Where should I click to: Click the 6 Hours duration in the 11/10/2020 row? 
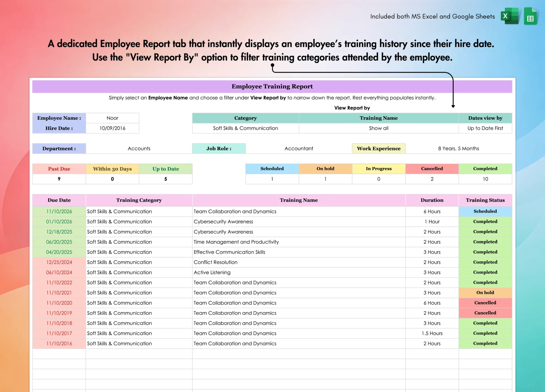pos(432,303)
